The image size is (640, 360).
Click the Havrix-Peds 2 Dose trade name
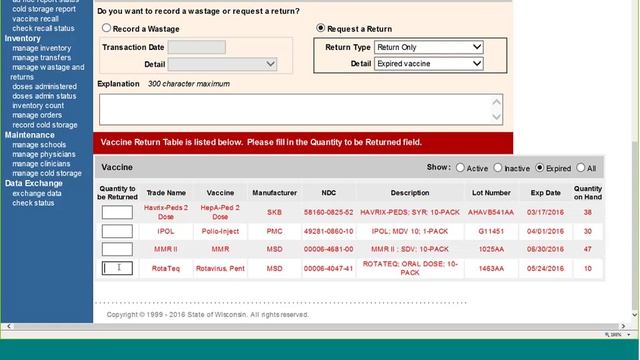pos(166,212)
